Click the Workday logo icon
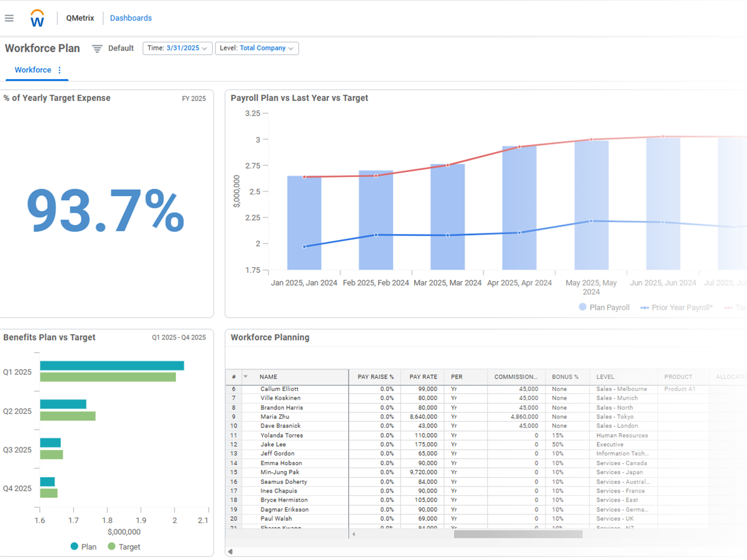This screenshot has height=560, width=747. (x=37, y=19)
